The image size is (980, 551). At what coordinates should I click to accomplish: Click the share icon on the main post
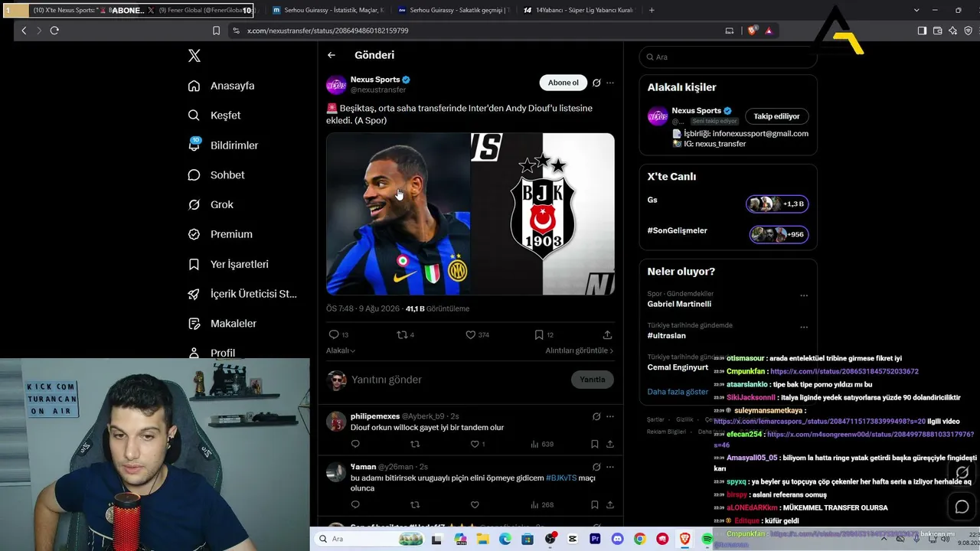coord(607,334)
